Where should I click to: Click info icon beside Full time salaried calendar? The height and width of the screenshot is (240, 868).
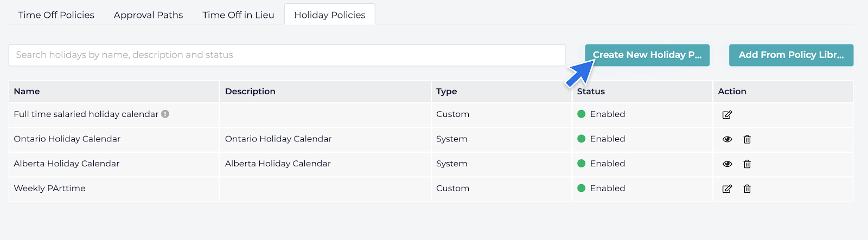click(x=165, y=114)
